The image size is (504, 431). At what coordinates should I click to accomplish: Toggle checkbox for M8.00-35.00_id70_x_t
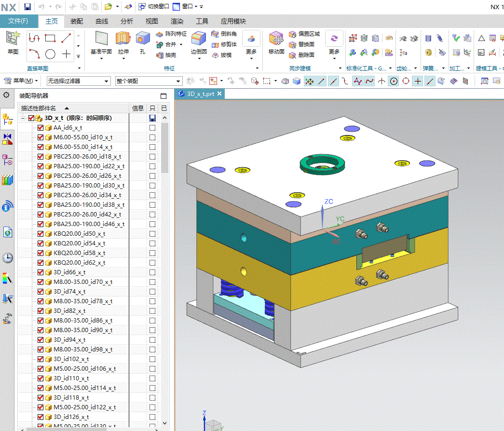pos(41,282)
